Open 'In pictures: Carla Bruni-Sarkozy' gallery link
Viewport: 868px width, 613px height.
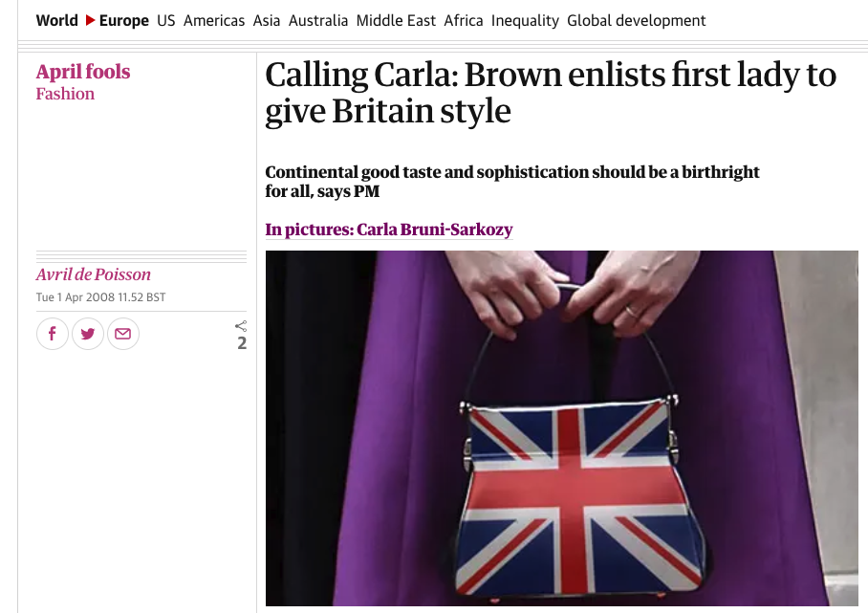[389, 230]
